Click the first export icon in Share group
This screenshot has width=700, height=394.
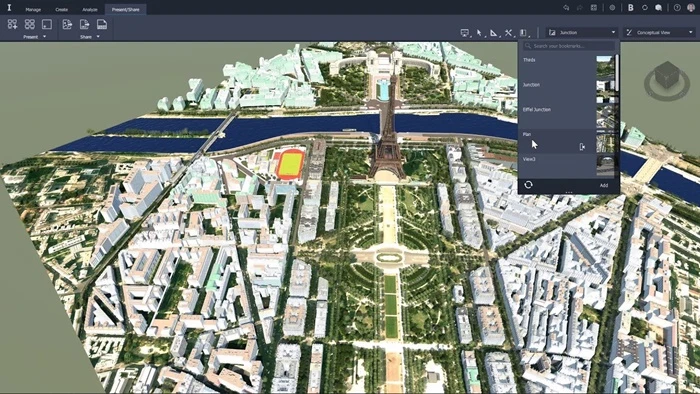[67, 24]
